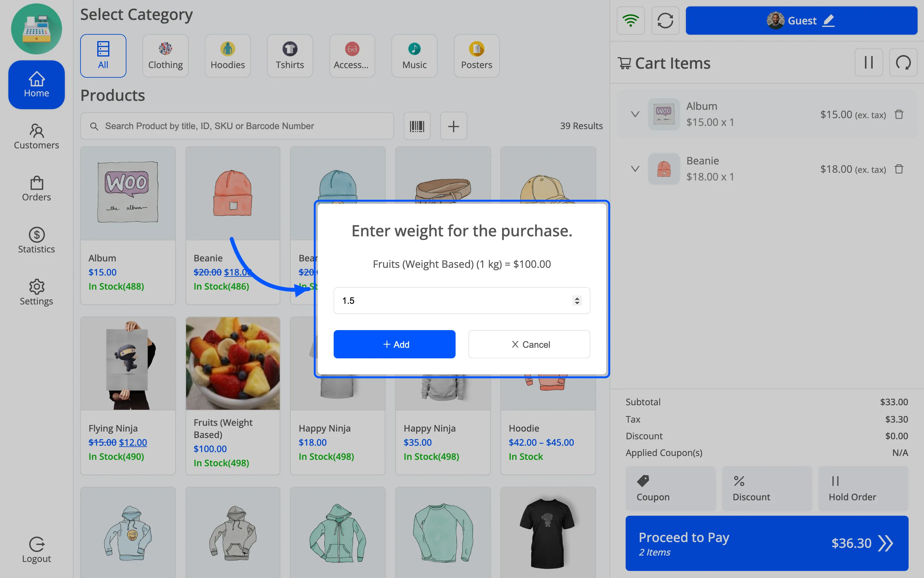
Task: Delete the Album cart item
Action: 899,114
